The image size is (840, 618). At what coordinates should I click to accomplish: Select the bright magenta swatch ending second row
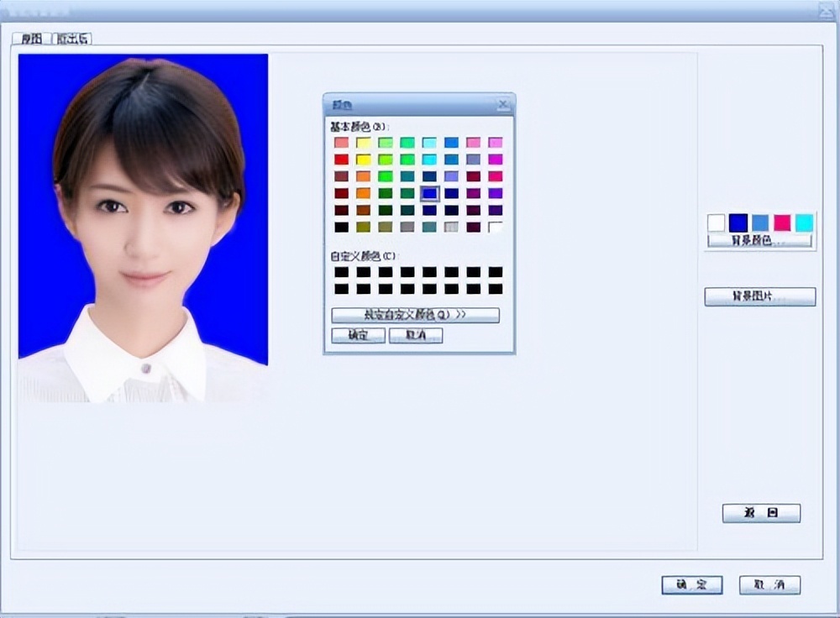[496, 160]
